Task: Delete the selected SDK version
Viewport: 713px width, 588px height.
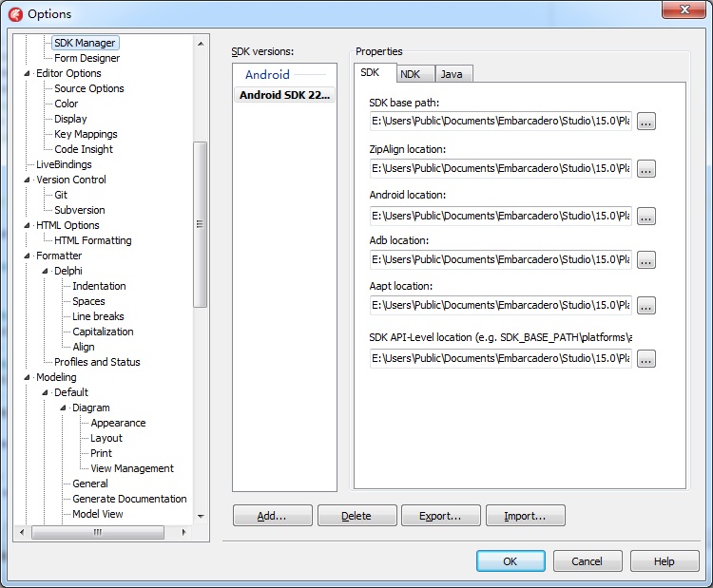Action: tap(356, 516)
